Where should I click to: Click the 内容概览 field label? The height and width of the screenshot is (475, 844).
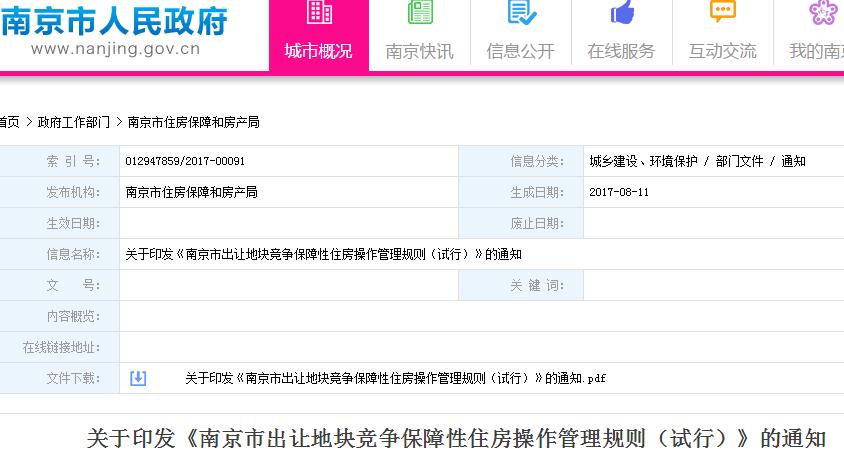tap(73, 316)
